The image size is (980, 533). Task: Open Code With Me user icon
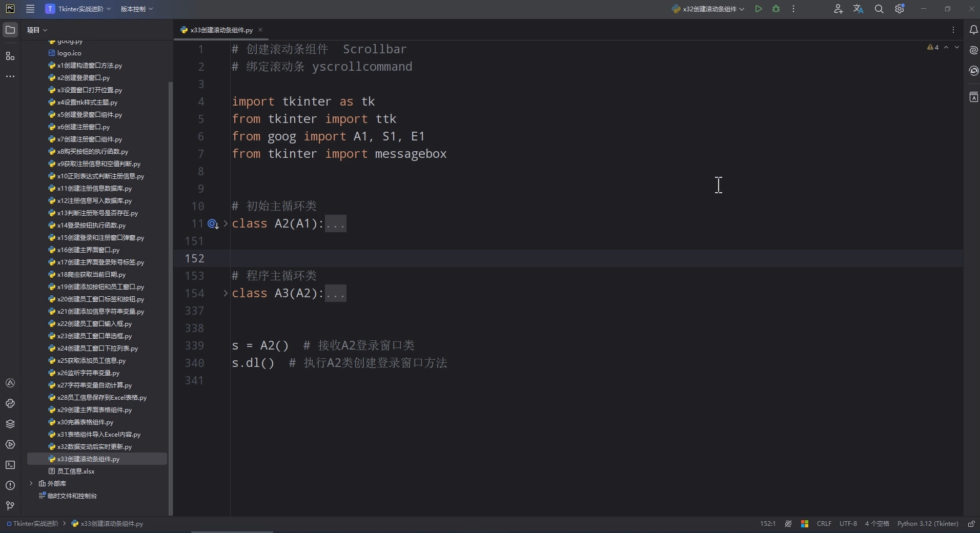(x=839, y=9)
